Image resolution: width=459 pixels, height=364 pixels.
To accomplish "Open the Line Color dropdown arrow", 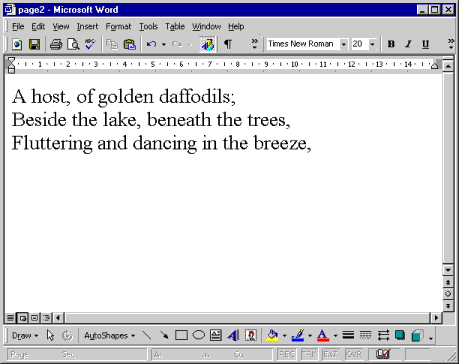I will tap(310, 336).
